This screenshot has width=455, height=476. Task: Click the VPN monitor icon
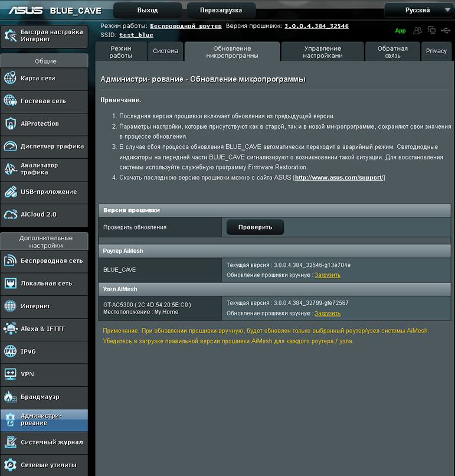point(10,374)
